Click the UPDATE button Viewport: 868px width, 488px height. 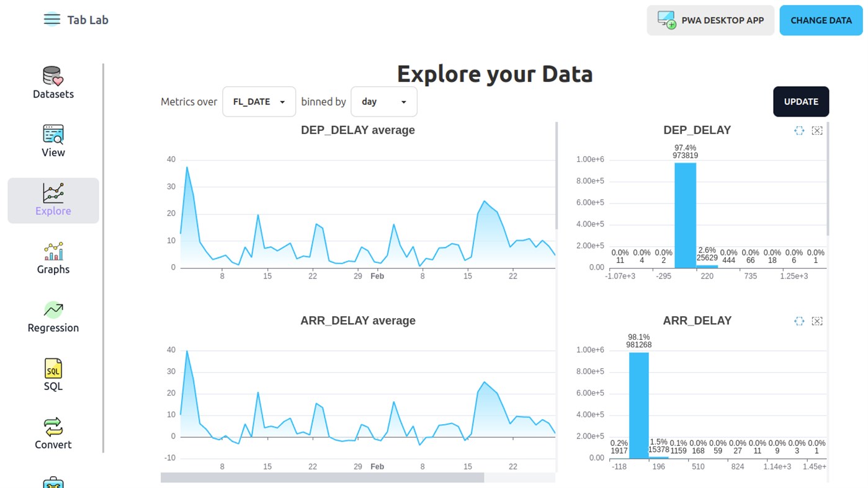click(x=801, y=102)
